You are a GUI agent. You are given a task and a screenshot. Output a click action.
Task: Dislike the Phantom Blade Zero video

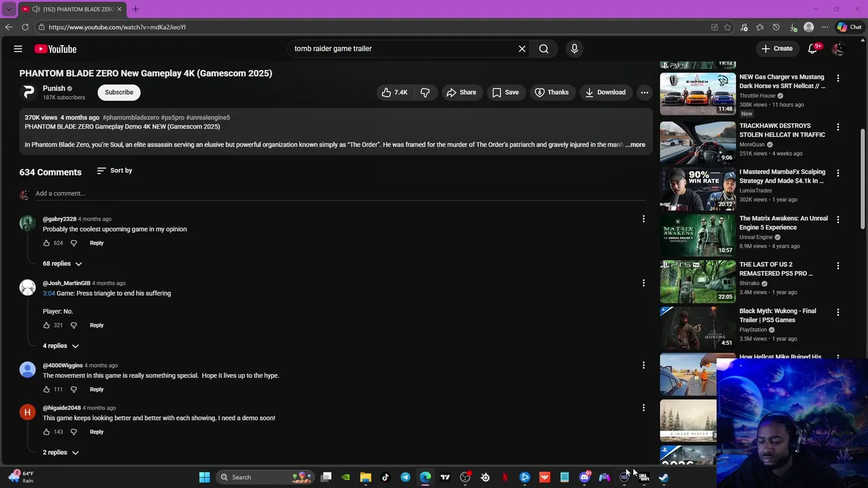coord(425,92)
